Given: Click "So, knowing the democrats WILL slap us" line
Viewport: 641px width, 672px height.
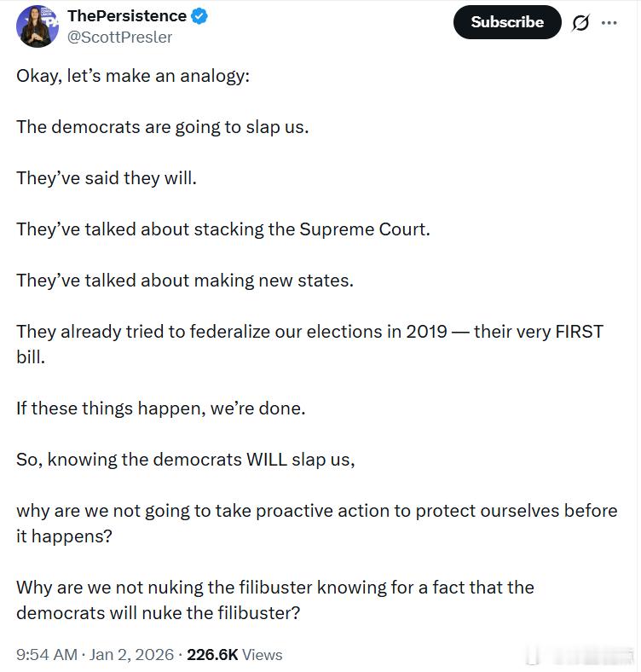Looking at the screenshot, I should (x=186, y=460).
